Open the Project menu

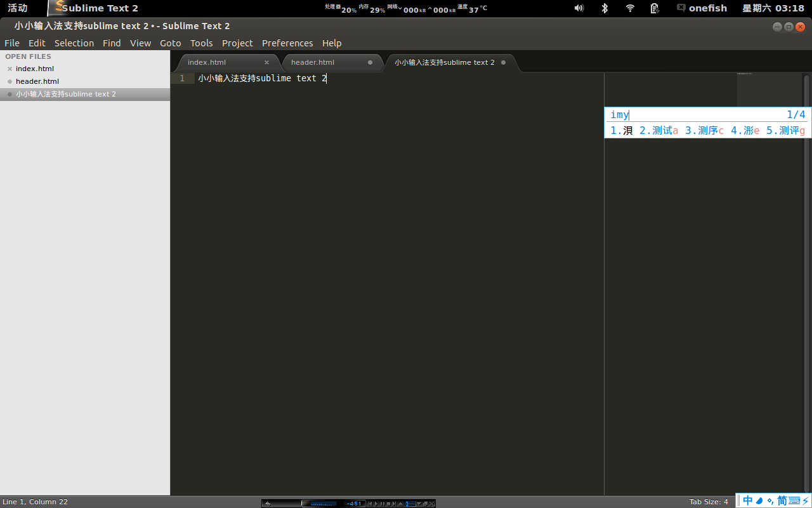(237, 43)
